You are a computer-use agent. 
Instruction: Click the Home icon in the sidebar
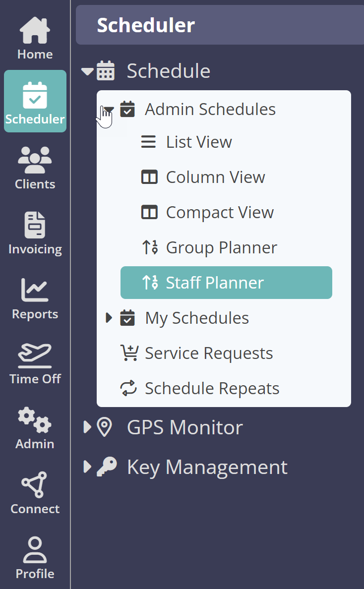point(35,31)
